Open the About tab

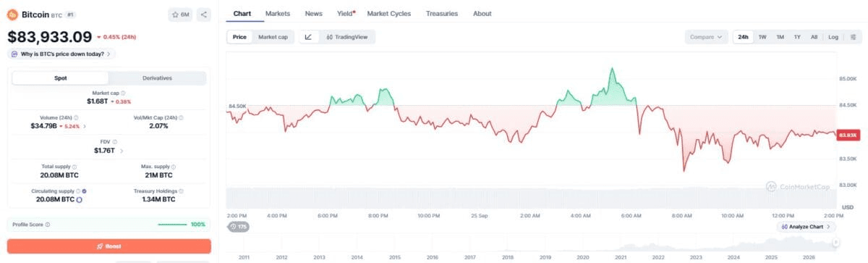pyautogui.click(x=482, y=13)
